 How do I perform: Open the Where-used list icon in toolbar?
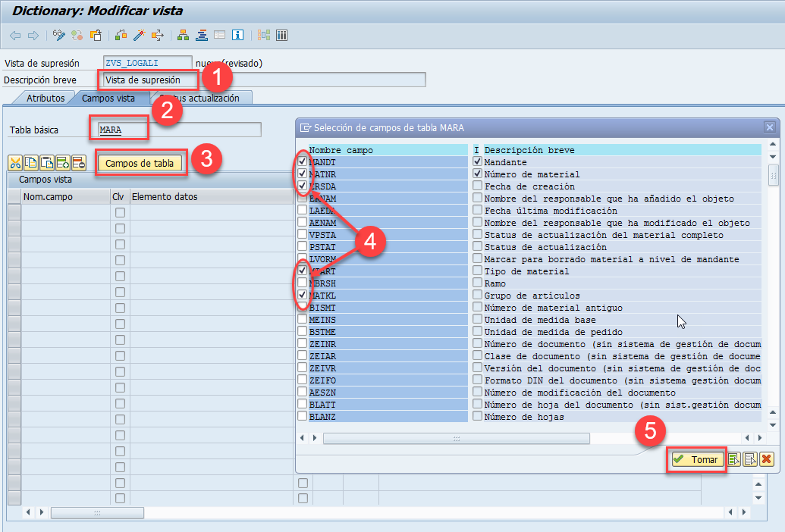pos(158,36)
